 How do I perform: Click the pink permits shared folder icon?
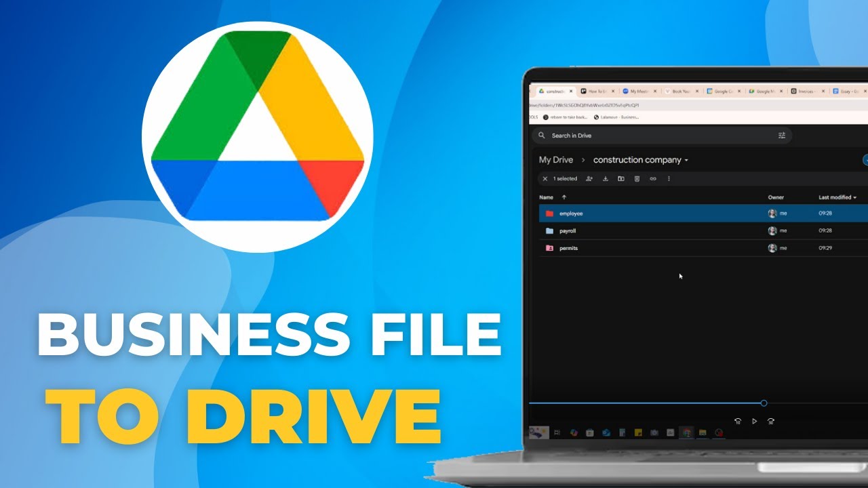549,248
